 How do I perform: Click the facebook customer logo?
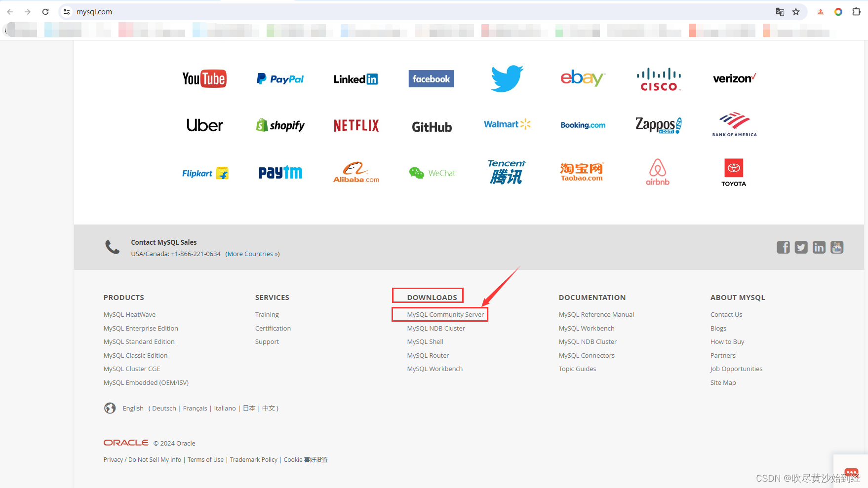click(431, 79)
